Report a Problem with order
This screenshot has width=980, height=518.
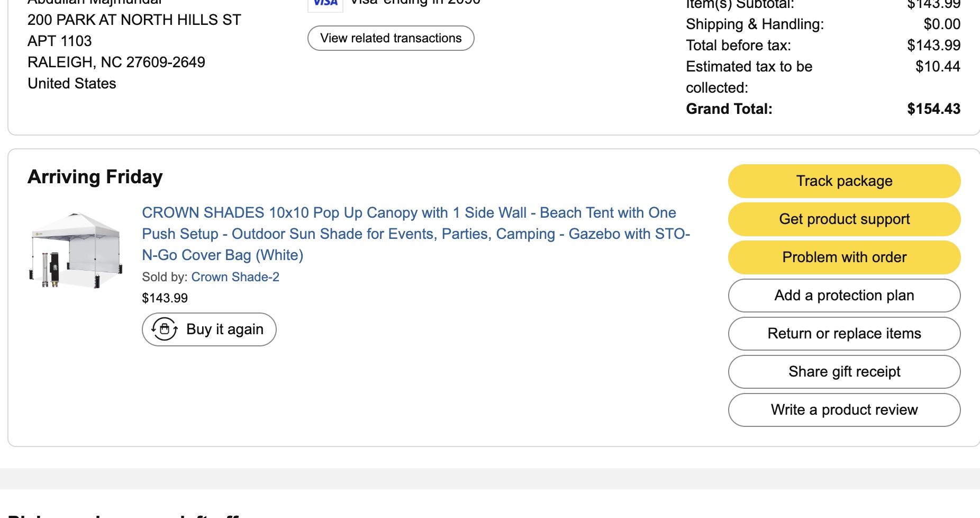pos(844,257)
